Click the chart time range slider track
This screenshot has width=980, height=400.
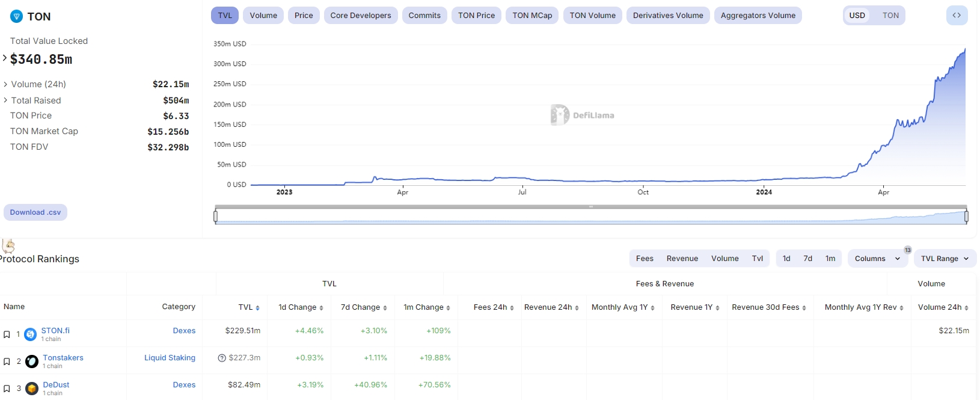591,216
